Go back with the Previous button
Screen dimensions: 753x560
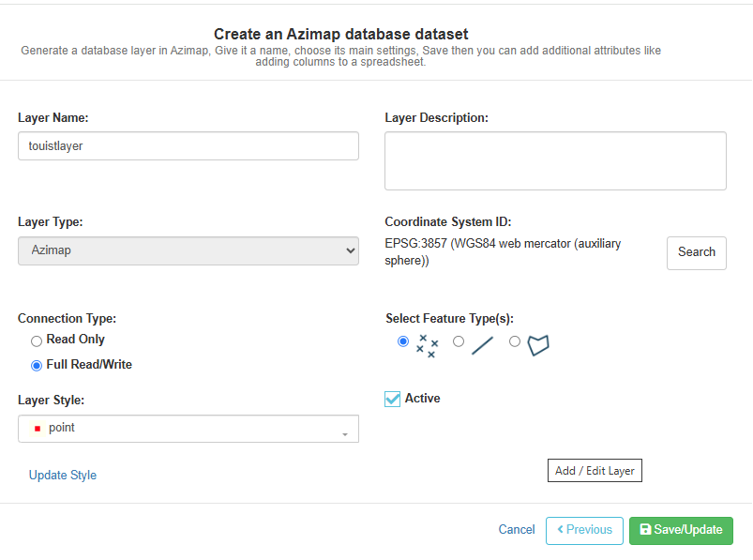584,530
